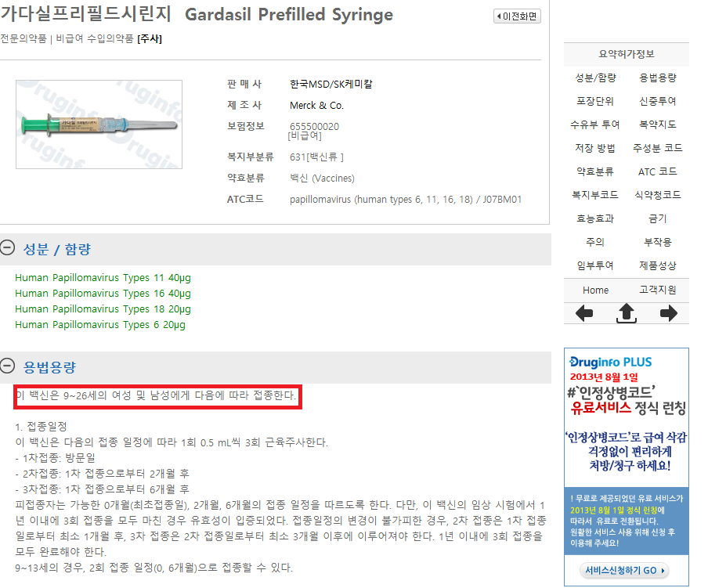Click the 성분 / 함량 section heading
The height and width of the screenshot is (588, 708).
[x=57, y=249]
